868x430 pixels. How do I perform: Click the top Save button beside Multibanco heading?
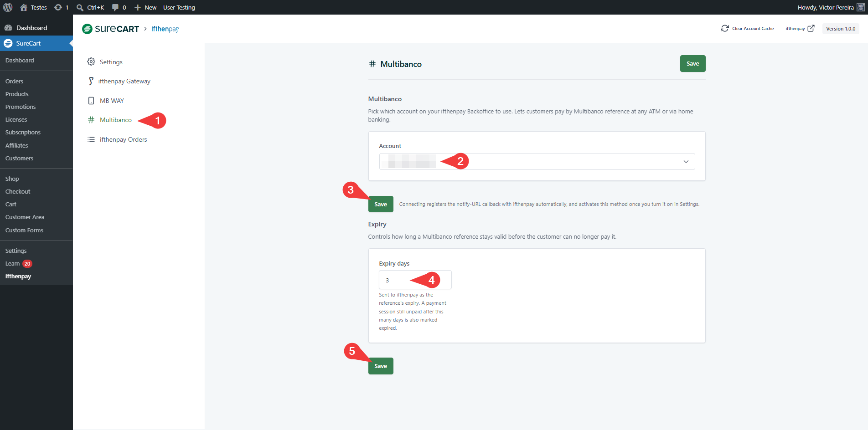[x=692, y=63]
